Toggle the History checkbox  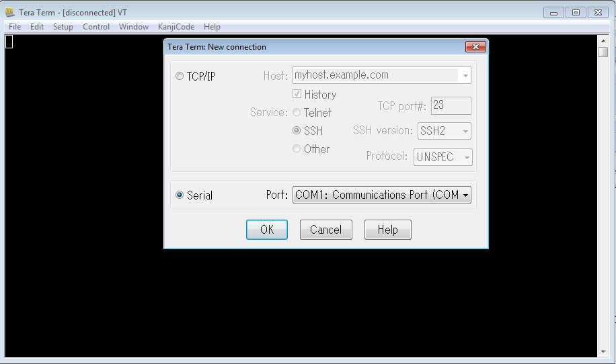(x=297, y=95)
